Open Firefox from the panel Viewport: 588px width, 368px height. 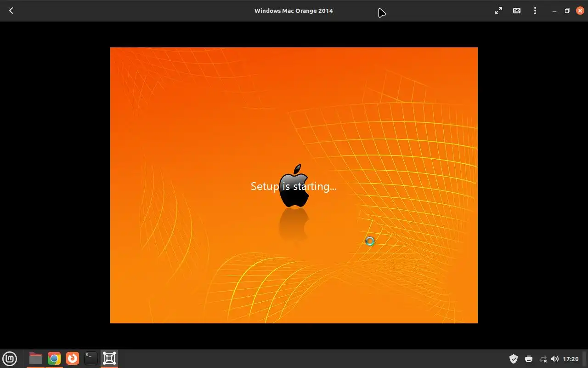73,358
